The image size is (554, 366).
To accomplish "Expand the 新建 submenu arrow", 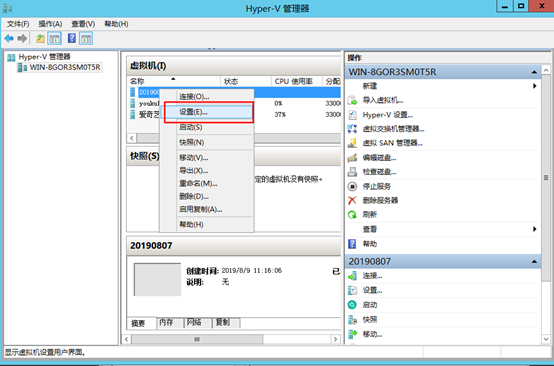I will 535,86.
